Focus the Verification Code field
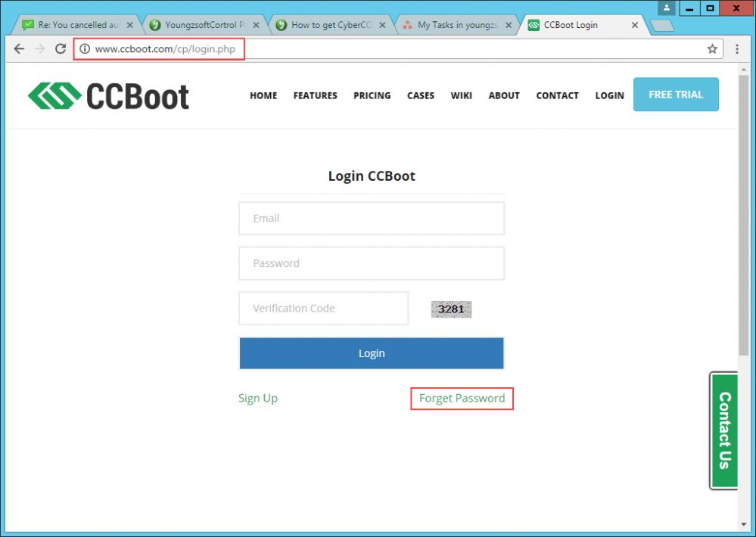The image size is (756, 537). pyautogui.click(x=324, y=308)
